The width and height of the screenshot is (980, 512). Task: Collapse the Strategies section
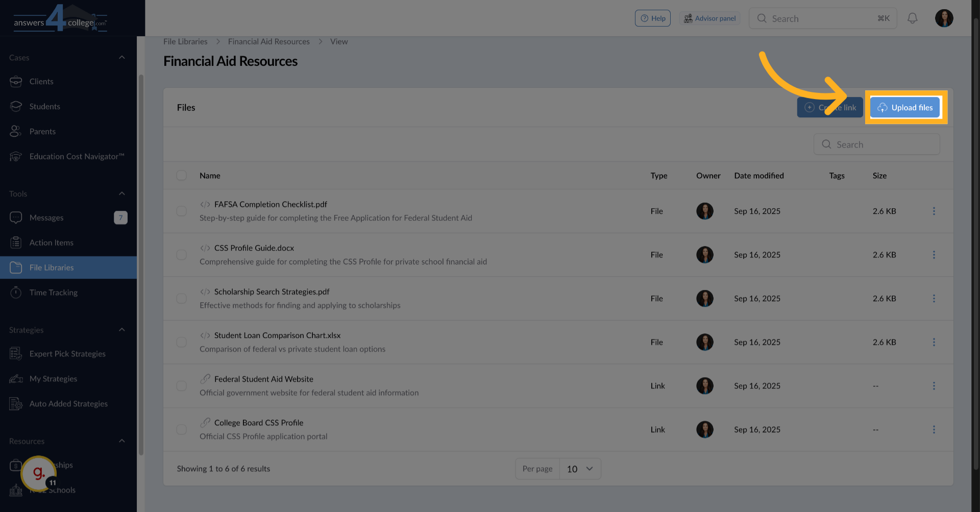click(122, 330)
